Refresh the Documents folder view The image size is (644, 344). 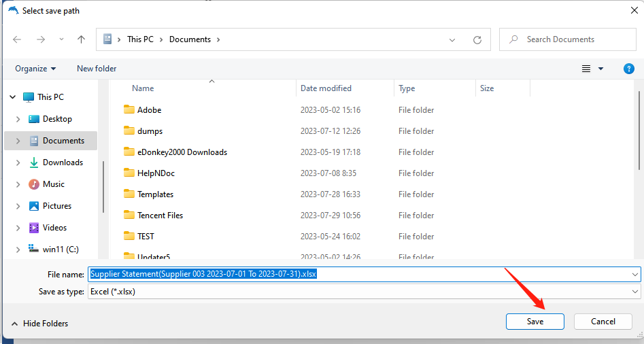(x=477, y=39)
